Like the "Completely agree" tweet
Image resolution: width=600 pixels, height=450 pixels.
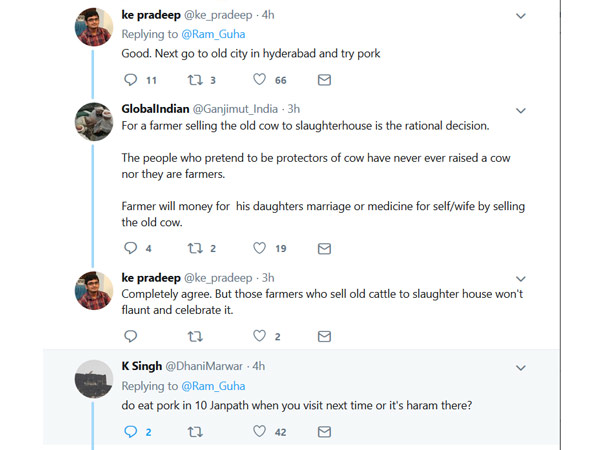pos(261,336)
